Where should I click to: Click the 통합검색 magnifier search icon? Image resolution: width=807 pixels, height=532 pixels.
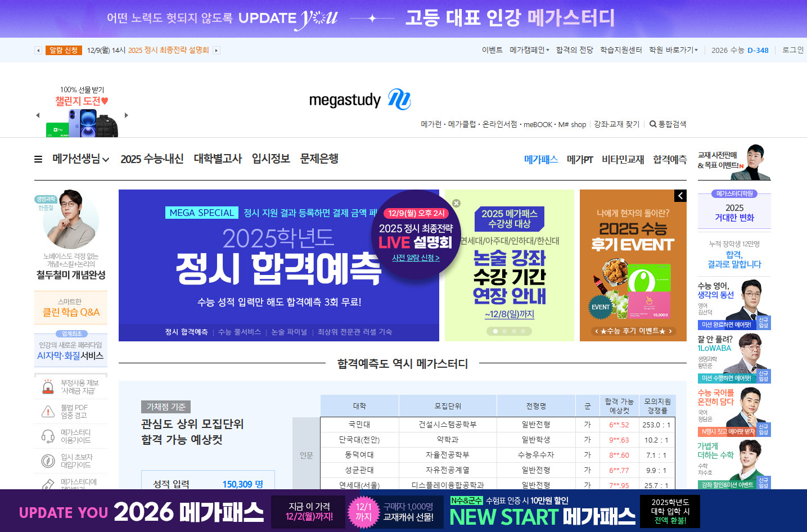652,124
